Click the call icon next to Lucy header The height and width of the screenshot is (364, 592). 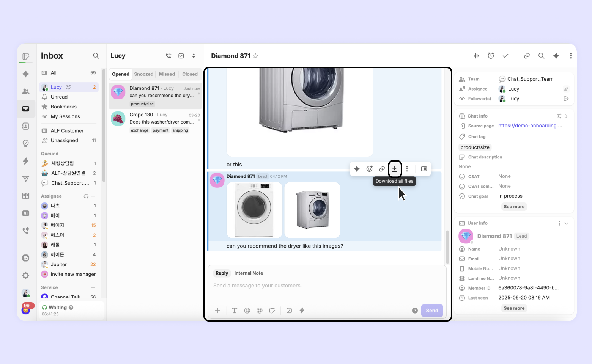click(x=168, y=56)
